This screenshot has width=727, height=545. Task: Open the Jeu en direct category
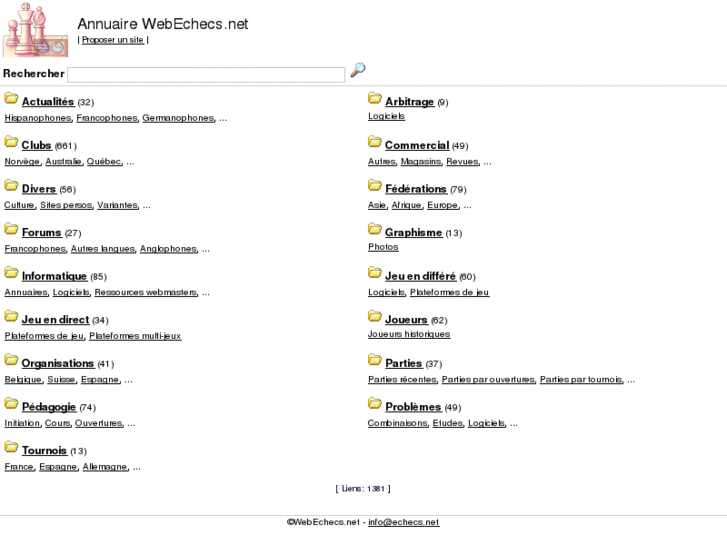coord(55,320)
